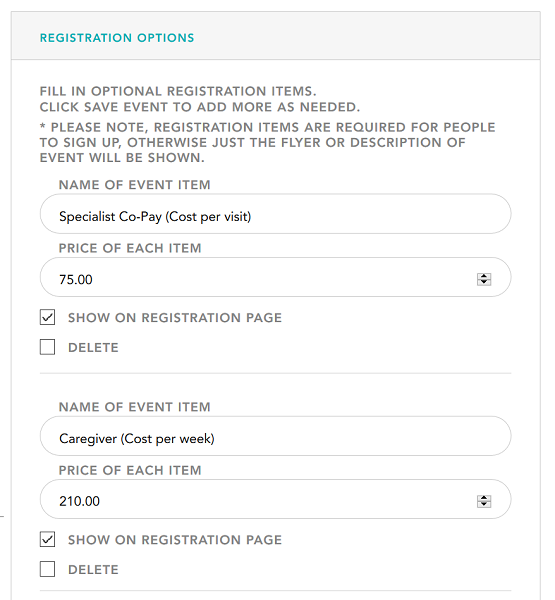This screenshot has height=600, width=555.
Task: Click the Delete label text under the 210.00 price
Action: point(93,569)
